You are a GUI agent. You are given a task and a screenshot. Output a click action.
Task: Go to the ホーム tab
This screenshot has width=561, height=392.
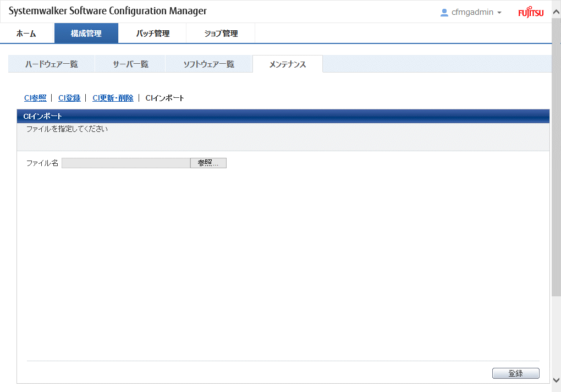(26, 34)
